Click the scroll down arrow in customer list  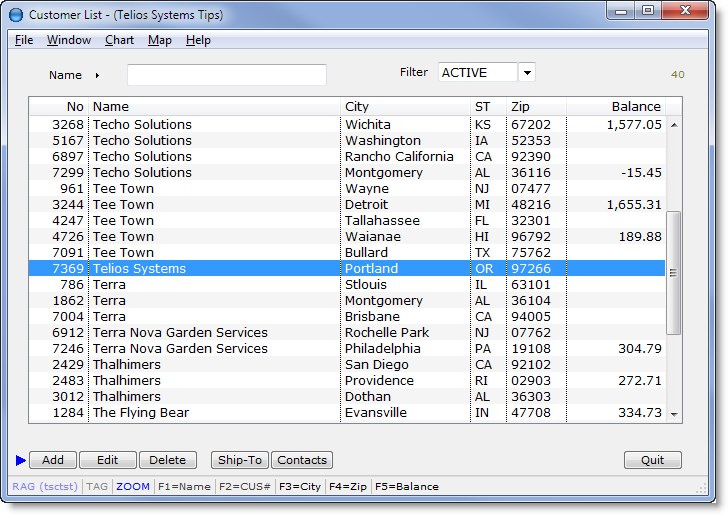673,413
